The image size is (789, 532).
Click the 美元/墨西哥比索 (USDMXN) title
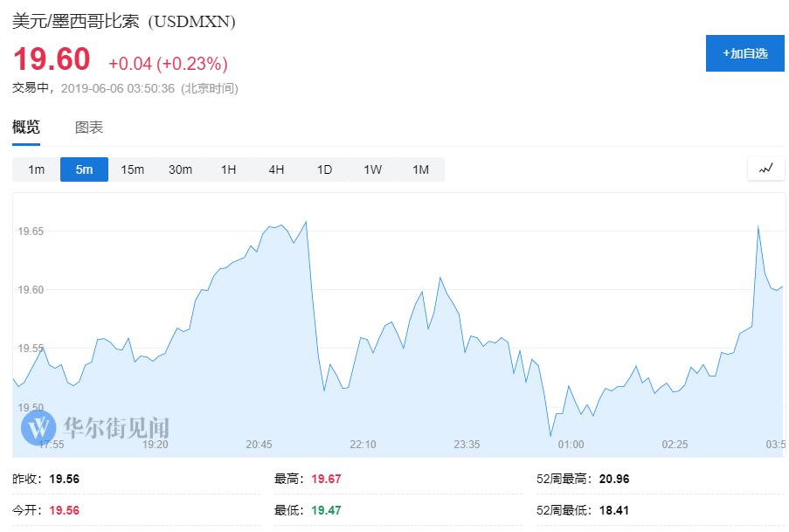pos(124,21)
